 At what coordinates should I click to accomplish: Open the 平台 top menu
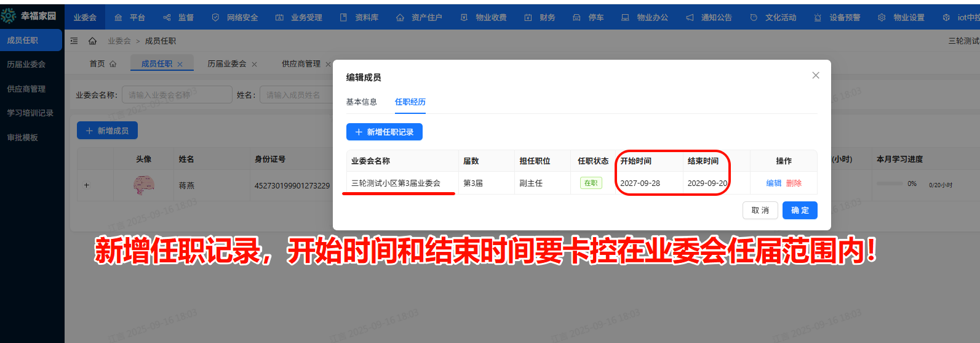[130, 17]
